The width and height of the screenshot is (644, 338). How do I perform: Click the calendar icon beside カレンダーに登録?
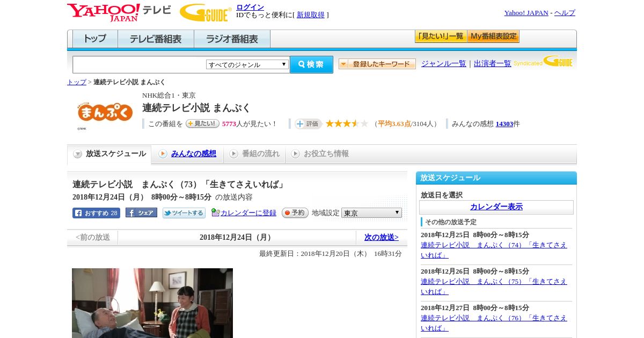pos(215,212)
